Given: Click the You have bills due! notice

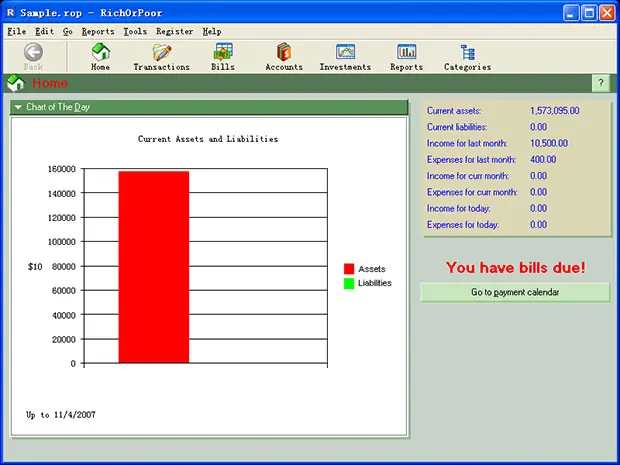Looking at the screenshot, I should tap(516, 268).
